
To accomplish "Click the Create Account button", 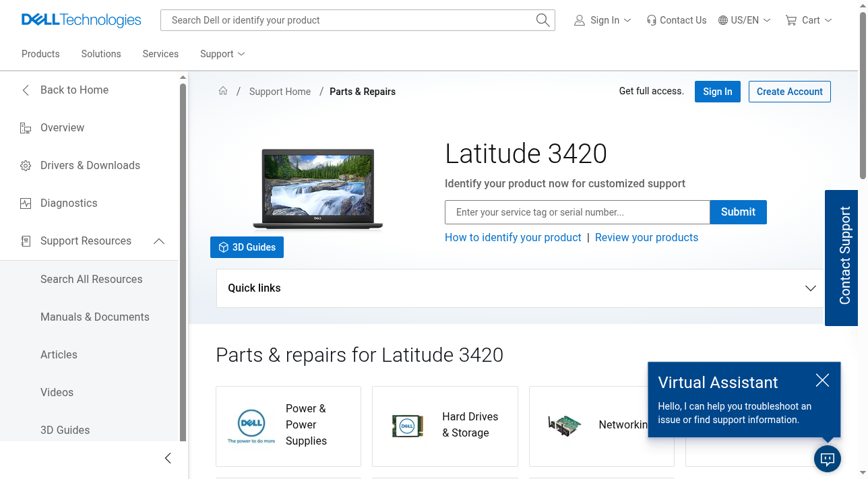I will [x=790, y=92].
